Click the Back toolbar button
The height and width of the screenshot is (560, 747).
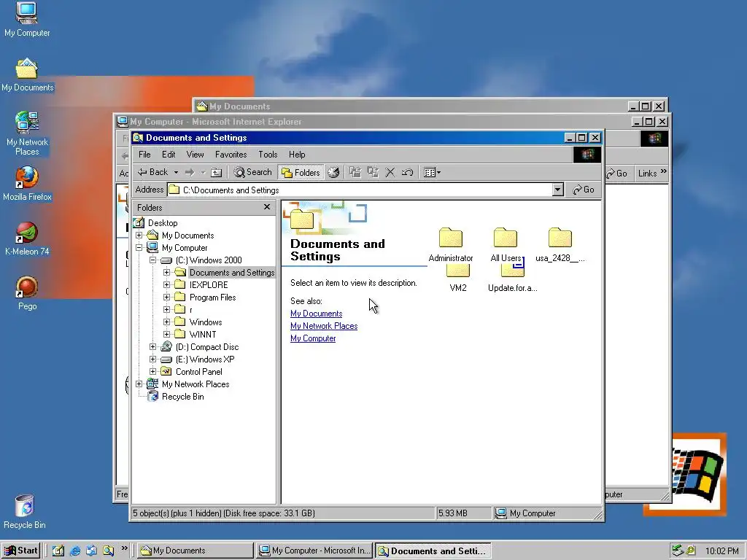point(152,172)
